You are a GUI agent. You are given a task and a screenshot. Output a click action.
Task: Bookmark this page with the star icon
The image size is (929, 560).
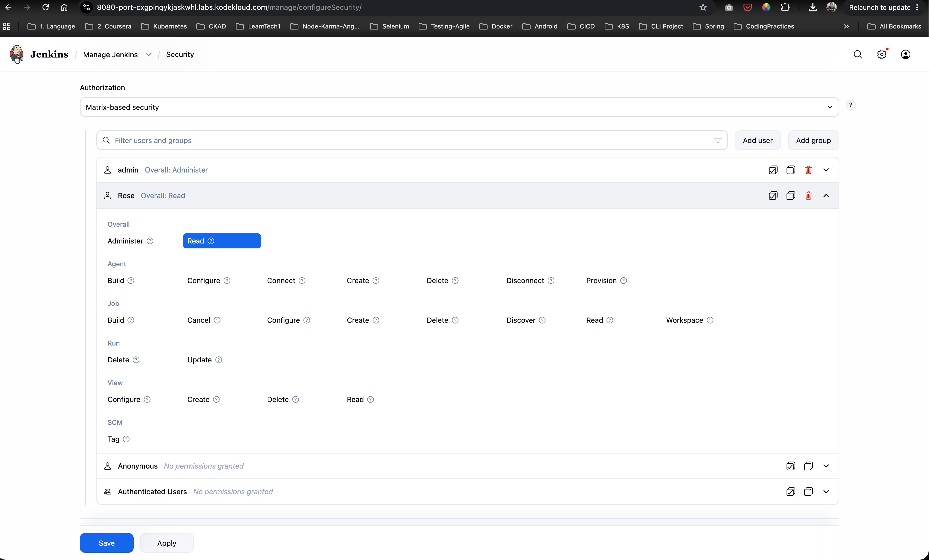[x=703, y=7]
